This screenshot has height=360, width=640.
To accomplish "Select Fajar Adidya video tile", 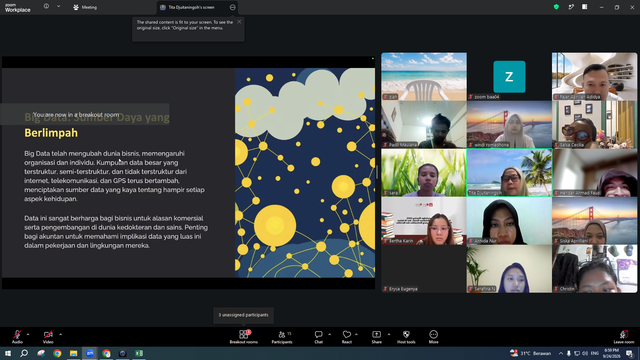I will click(x=594, y=76).
